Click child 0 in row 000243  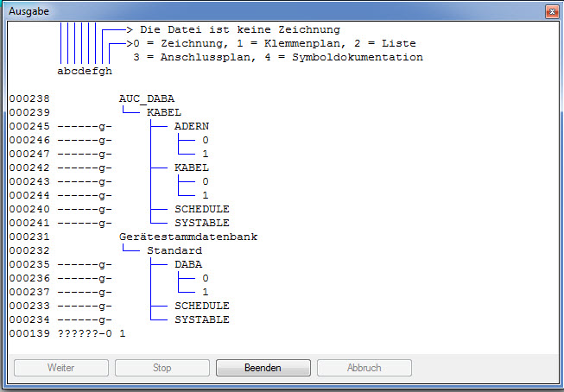point(206,181)
